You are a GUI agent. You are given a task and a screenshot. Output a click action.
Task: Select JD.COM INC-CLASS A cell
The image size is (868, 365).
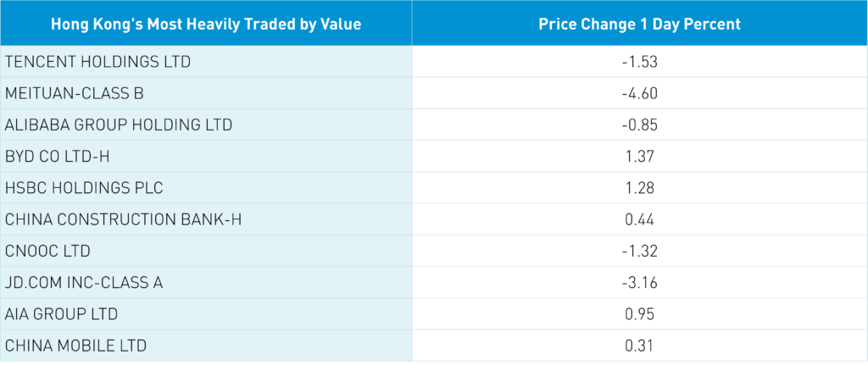[84, 283]
